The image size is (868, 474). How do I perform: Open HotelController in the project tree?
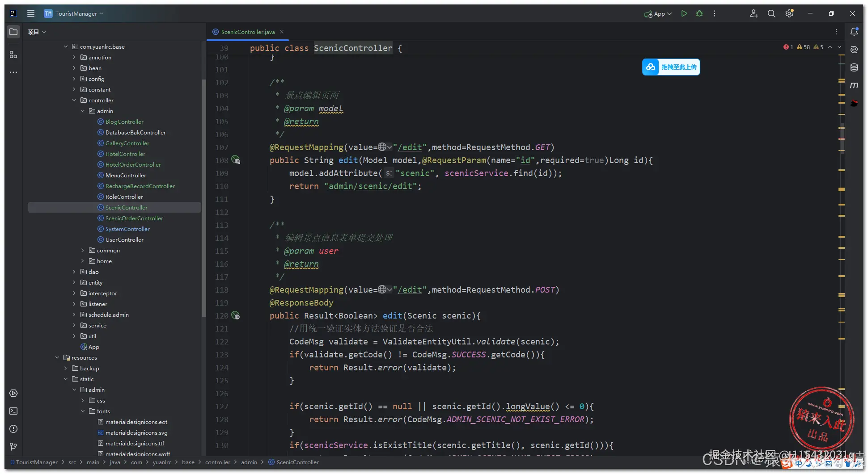(125, 154)
